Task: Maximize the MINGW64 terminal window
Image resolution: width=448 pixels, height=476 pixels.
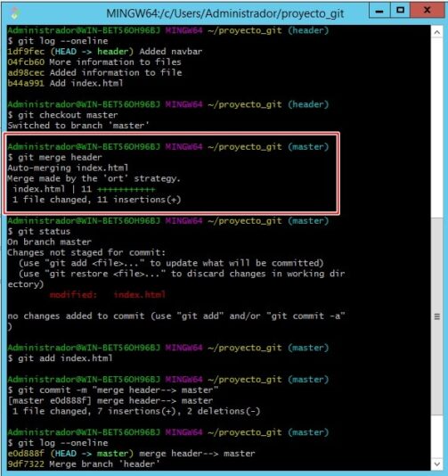Action: (400, 11)
